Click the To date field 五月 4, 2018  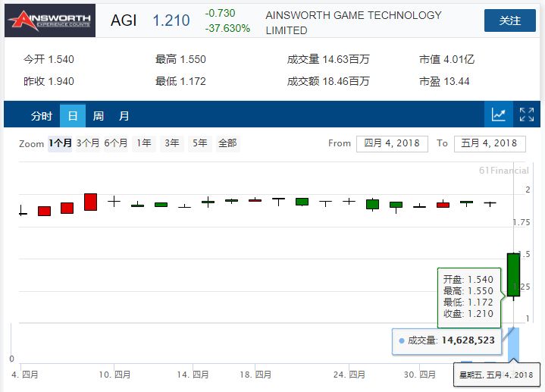tap(490, 143)
